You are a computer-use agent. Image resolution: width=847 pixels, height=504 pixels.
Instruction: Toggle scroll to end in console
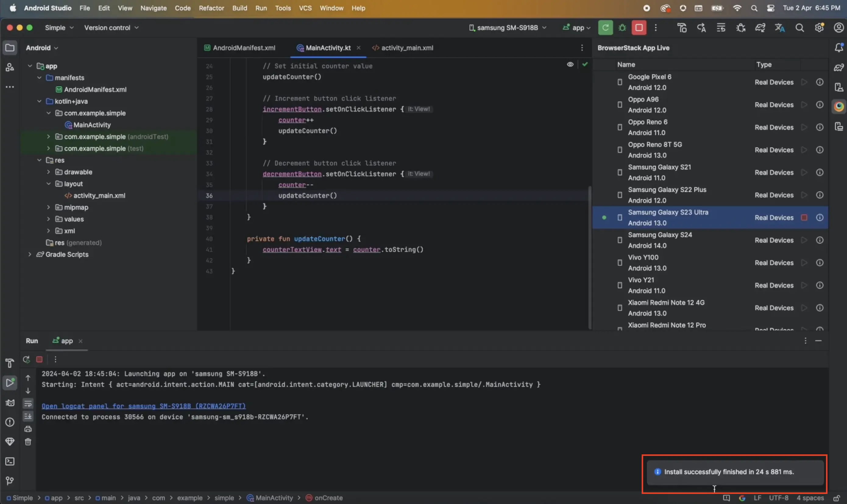(x=28, y=416)
